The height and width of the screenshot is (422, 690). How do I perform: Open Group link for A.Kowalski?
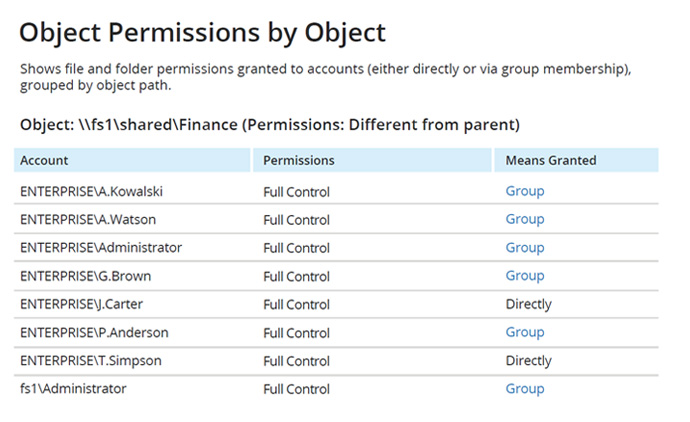point(525,191)
